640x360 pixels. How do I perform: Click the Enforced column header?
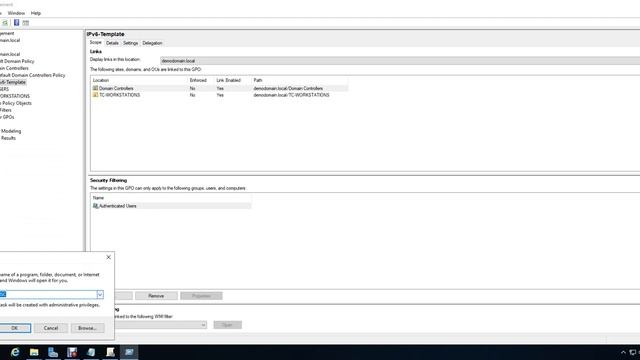click(x=201, y=80)
